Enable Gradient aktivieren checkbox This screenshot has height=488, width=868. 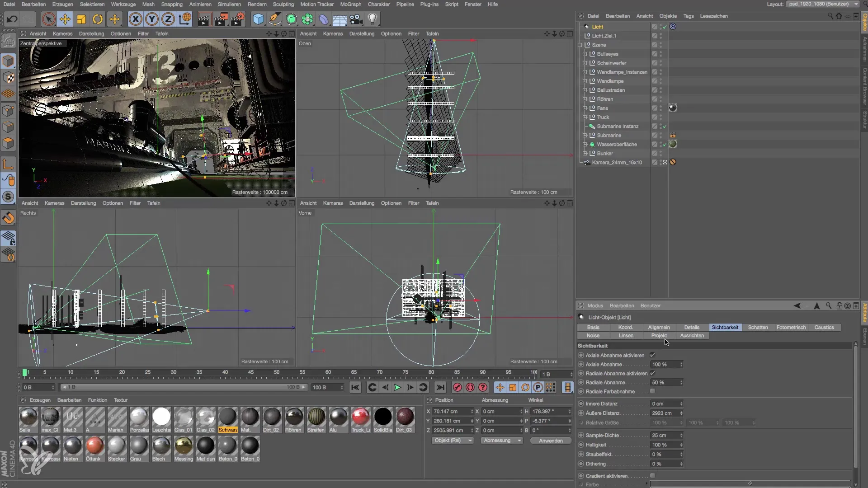pos(652,475)
